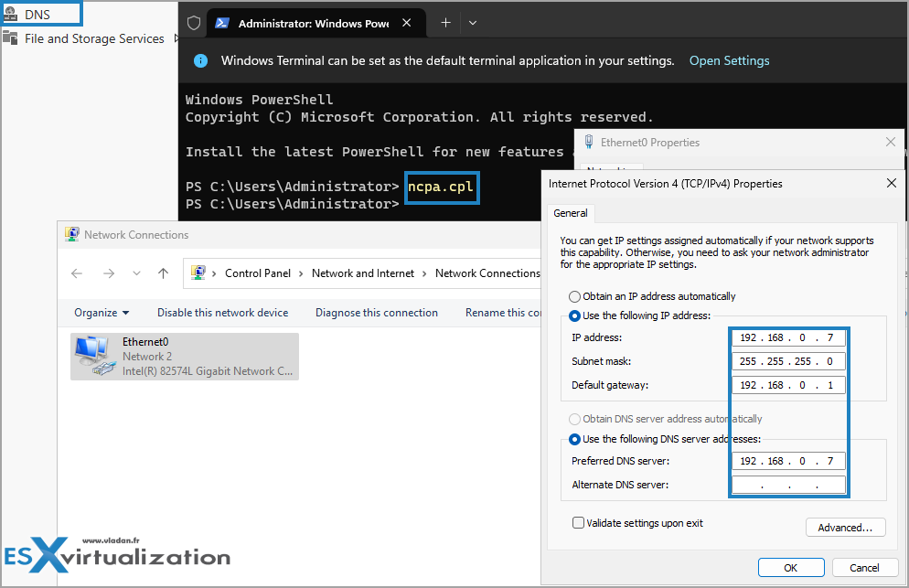Select the General tab in IPv4 Properties

[571, 213]
